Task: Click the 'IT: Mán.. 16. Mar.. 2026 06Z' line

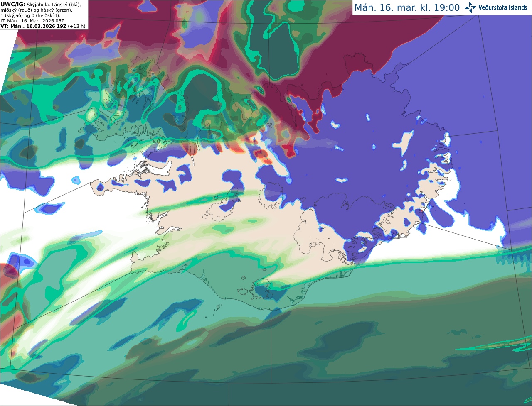Action: [32, 21]
